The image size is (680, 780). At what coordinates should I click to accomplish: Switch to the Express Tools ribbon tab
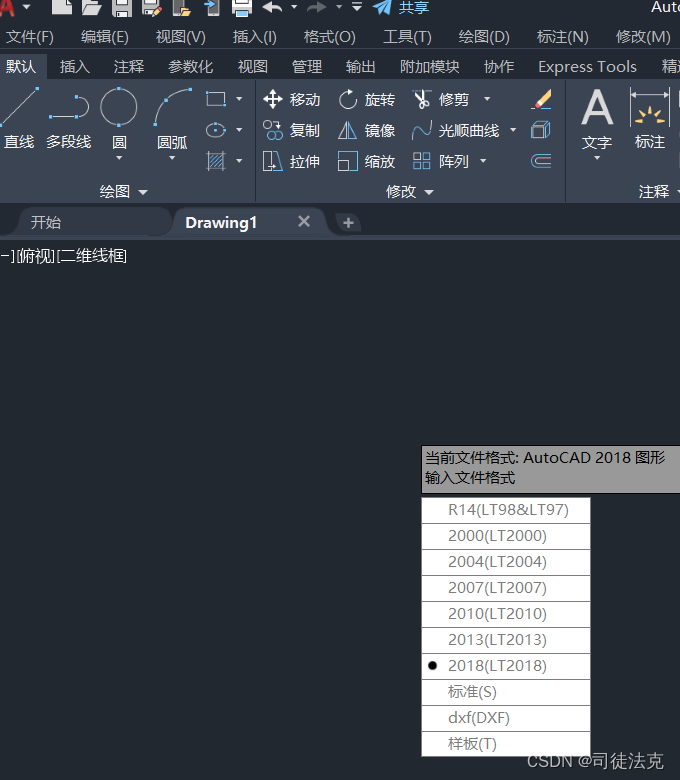pos(587,67)
